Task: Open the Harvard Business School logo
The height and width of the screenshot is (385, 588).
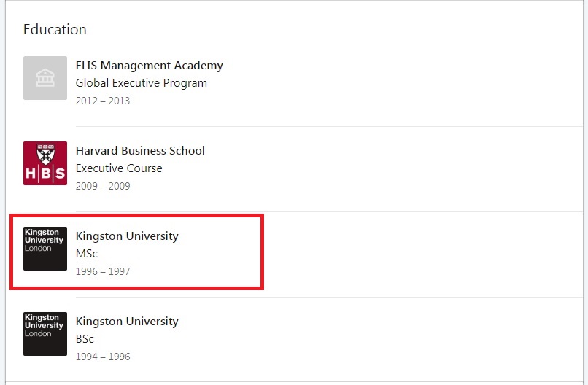Action: click(x=45, y=163)
